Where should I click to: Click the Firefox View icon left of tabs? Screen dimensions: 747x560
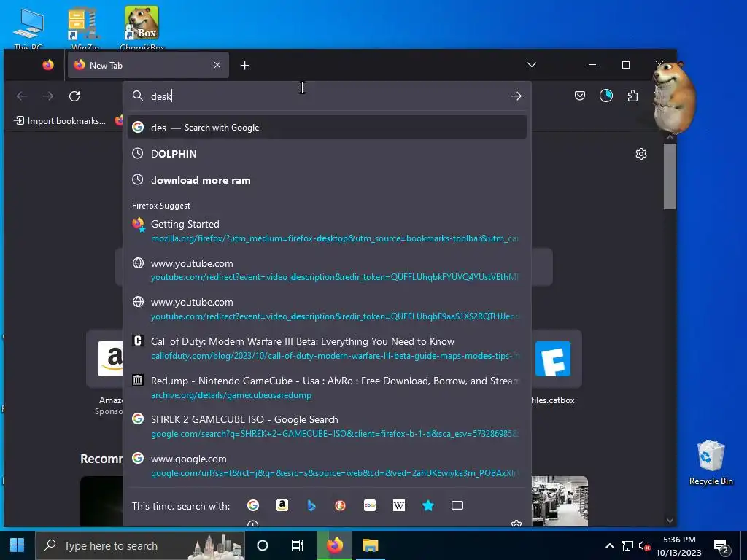click(x=48, y=65)
